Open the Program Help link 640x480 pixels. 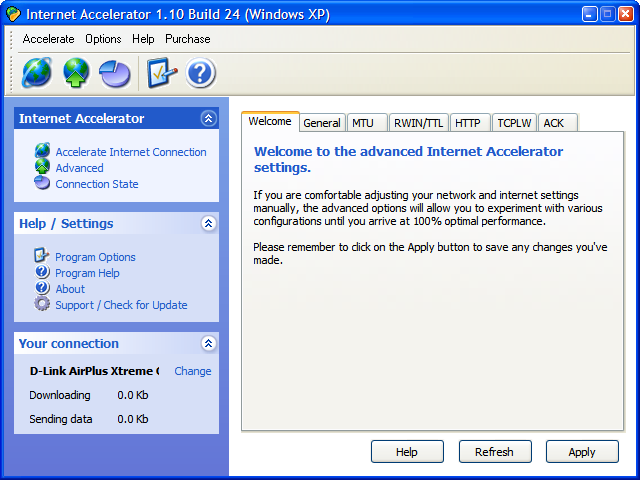87,273
